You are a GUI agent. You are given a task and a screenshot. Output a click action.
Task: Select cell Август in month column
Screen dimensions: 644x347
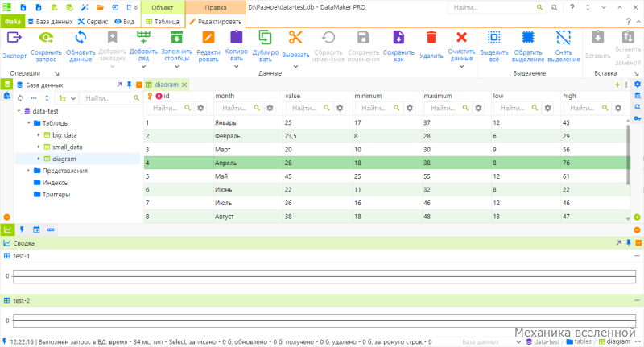click(x=248, y=217)
